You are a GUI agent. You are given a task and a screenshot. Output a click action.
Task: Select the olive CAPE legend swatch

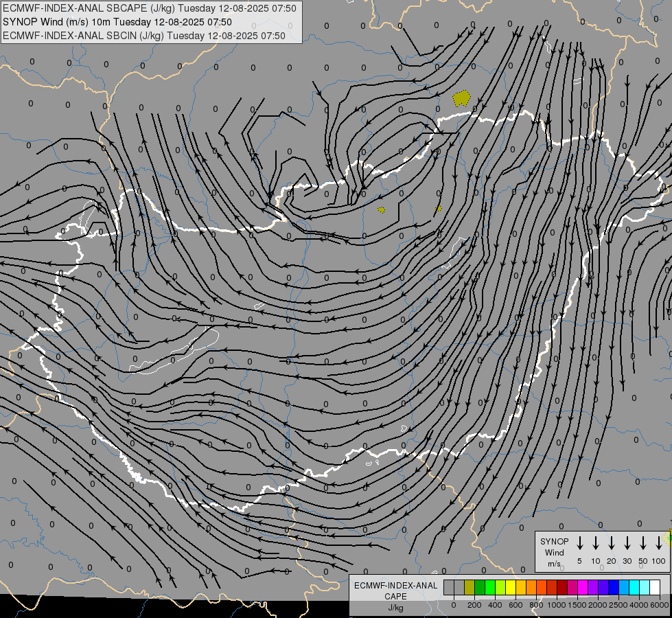click(470, 587)
